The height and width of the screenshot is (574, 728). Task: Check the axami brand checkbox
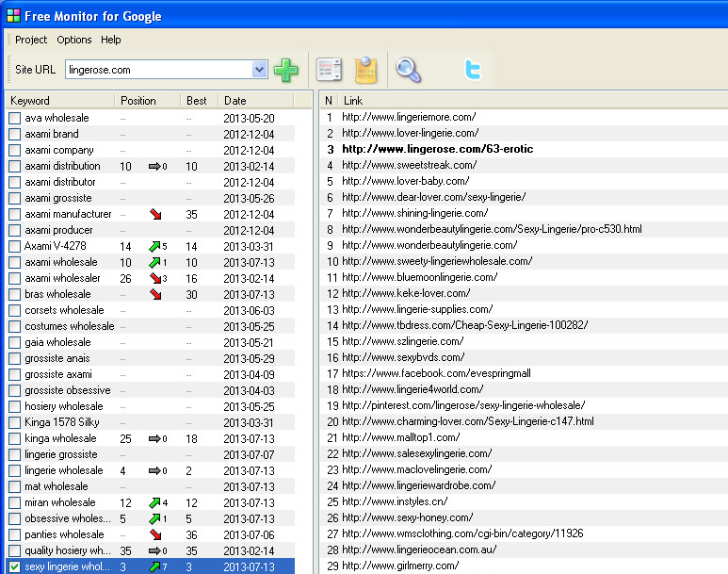click(x=14, y=135)
